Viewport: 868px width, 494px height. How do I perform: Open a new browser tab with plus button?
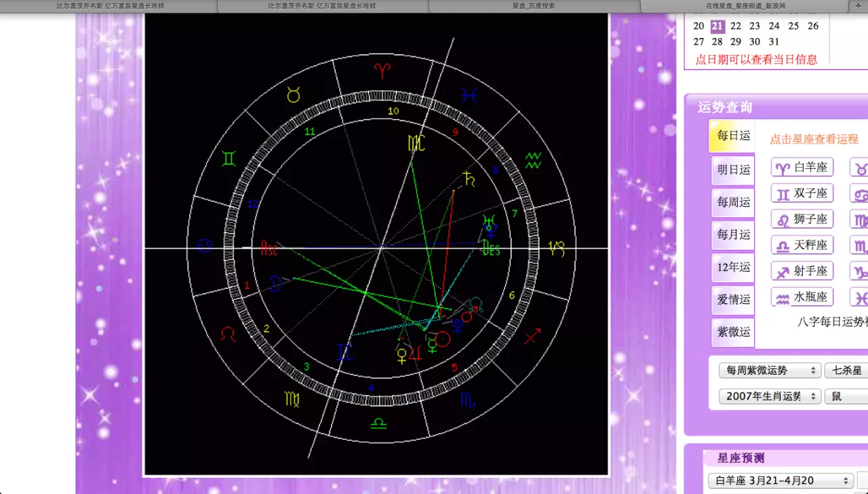click(x=859, y=5)
